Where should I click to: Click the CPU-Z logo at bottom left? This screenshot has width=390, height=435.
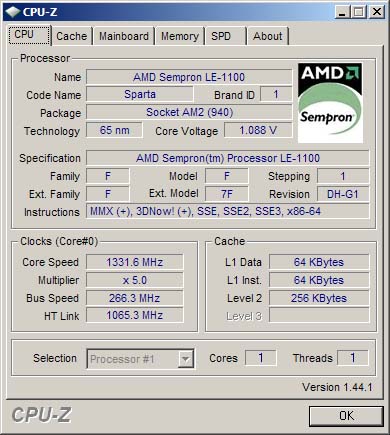[x=42, y=415]
